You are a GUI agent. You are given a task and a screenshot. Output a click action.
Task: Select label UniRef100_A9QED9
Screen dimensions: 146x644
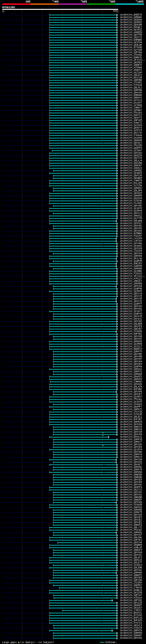point(131,32)
